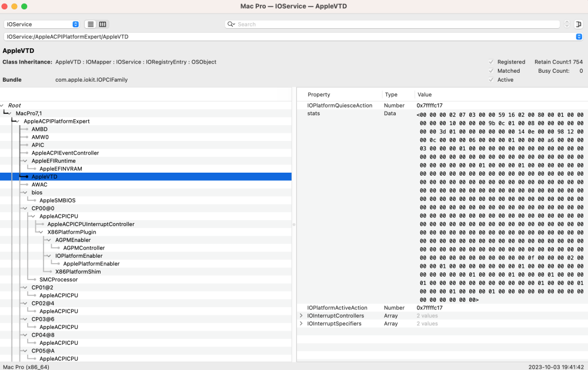
Task: Toggle the Registered checkbox
Action: 491,62
